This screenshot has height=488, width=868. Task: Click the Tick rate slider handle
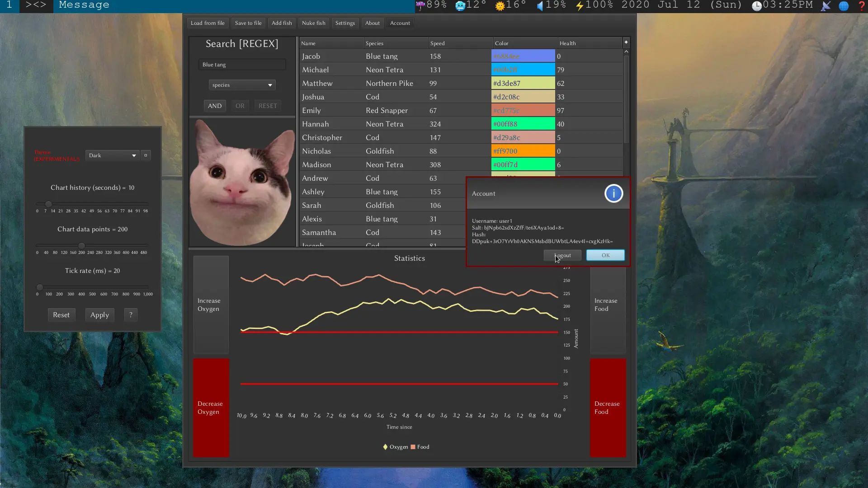pos(39,287)
